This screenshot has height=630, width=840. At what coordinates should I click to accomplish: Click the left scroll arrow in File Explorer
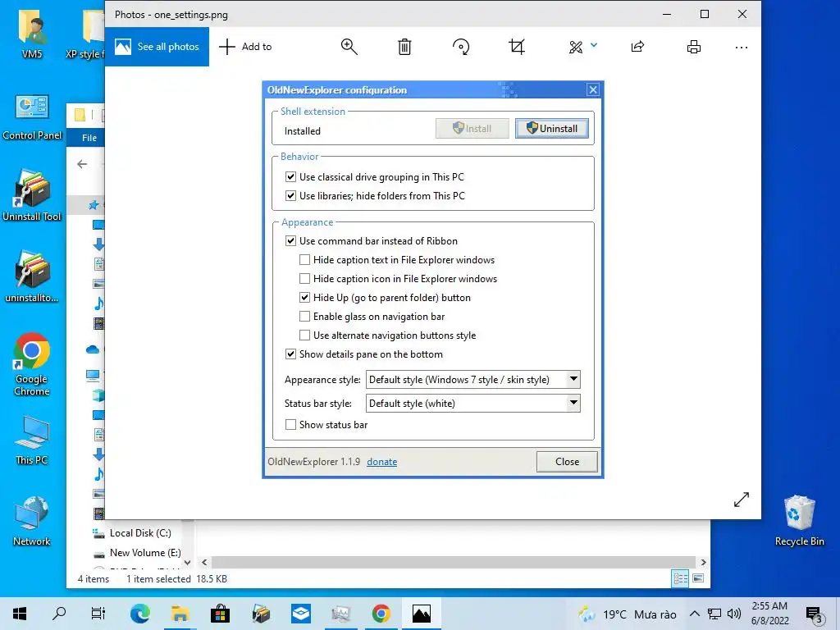point(204,562)
